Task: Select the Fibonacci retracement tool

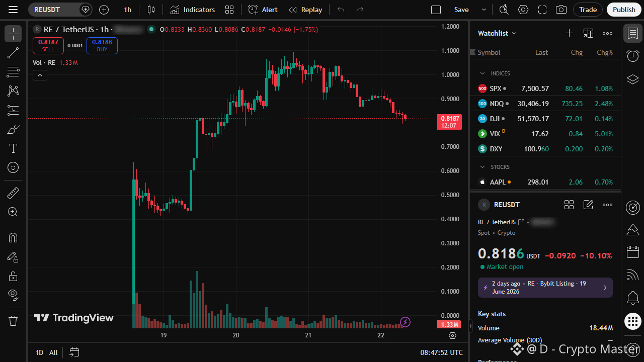Action: click(13, 72)
